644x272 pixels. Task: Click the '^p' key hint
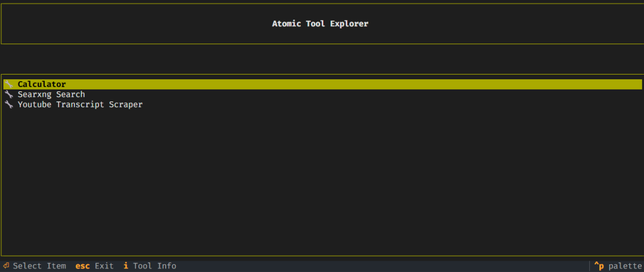coord(599,266)
